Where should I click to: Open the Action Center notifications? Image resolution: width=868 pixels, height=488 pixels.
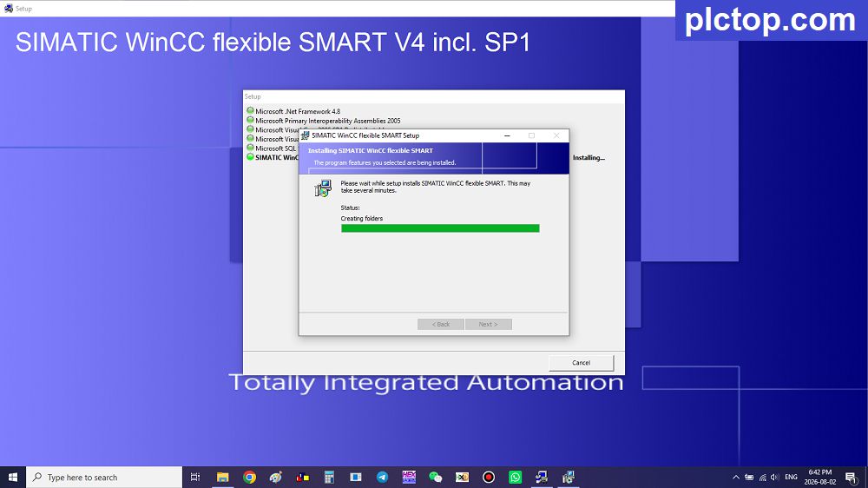pos(852,477)
